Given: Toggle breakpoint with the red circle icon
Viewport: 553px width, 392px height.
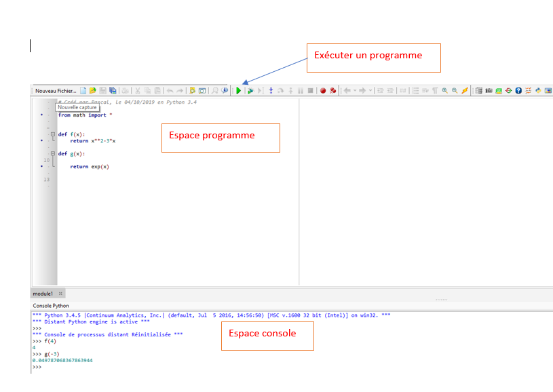Looking at the screenshot, I should pyautogui.click(x=323, y=91).
